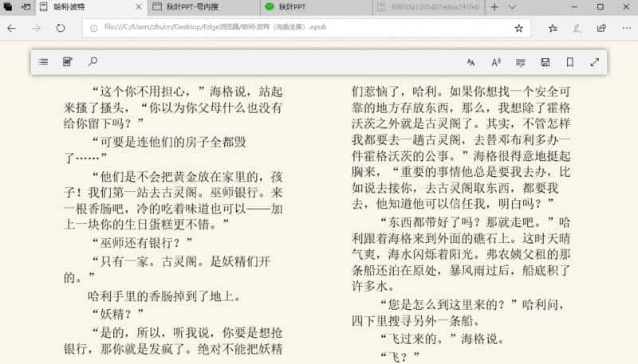Viewport: 638px width, 364px height.
Task: Save the EPUB with the disk icon
Action: tap(545, 62)
